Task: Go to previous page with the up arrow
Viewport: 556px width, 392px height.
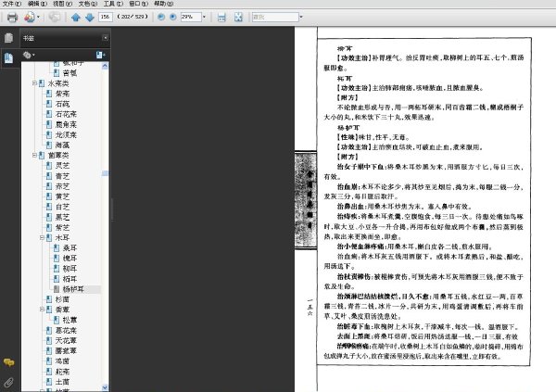Action: click(x=76, y=17)
